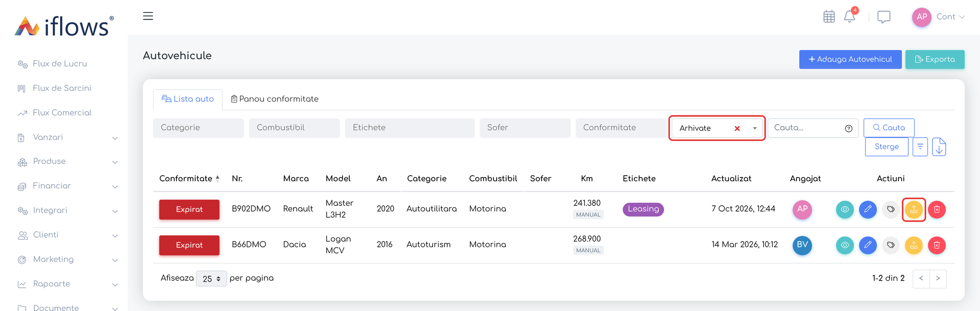The width and height of the screenshot is (980, 311).
Task: Open the Combustibil filter dropdown
Action: (x=294, y=128)
